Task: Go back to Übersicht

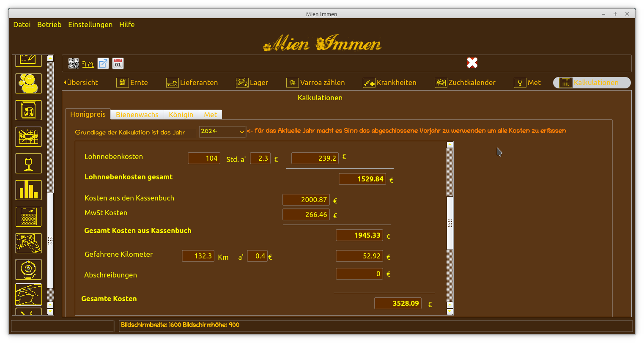Action: pyautogui.click(x=81, y=82)
